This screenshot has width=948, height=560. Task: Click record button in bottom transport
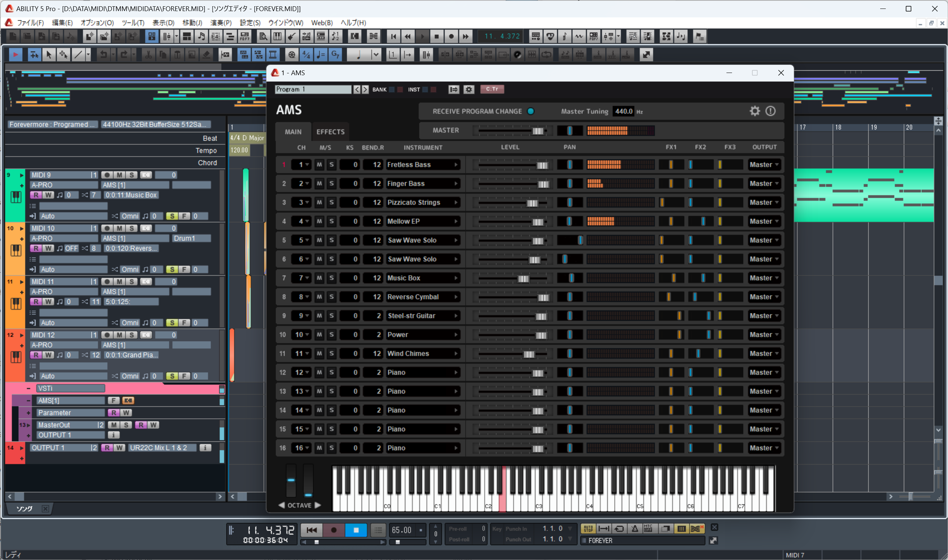(334, 530)
